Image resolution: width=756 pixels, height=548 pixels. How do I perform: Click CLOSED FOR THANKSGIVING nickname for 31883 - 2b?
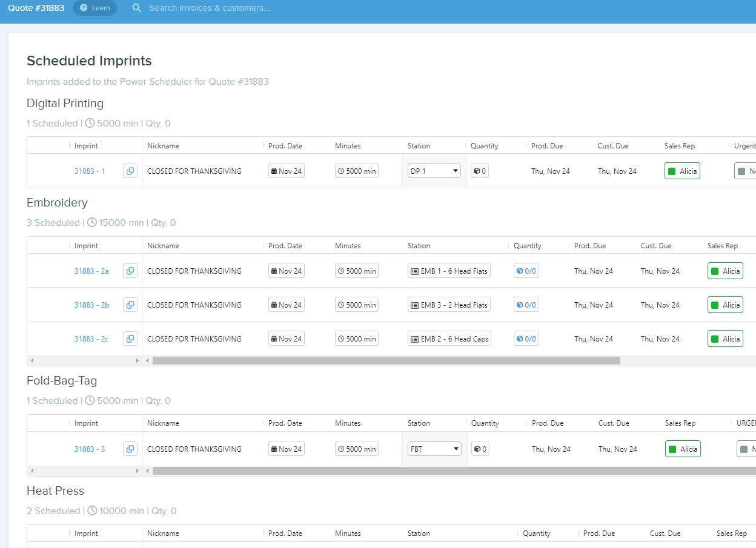194,305
